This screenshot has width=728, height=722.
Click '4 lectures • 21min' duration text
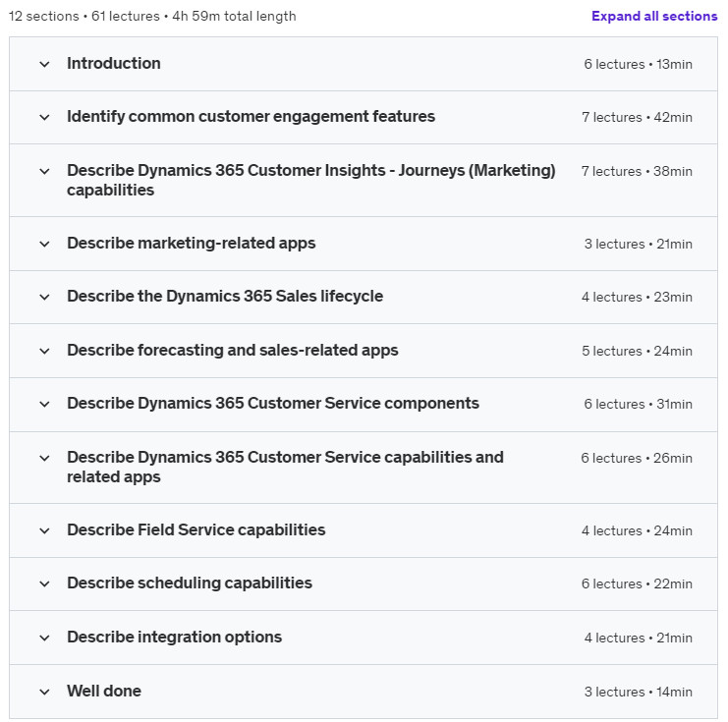click(638, 638)
